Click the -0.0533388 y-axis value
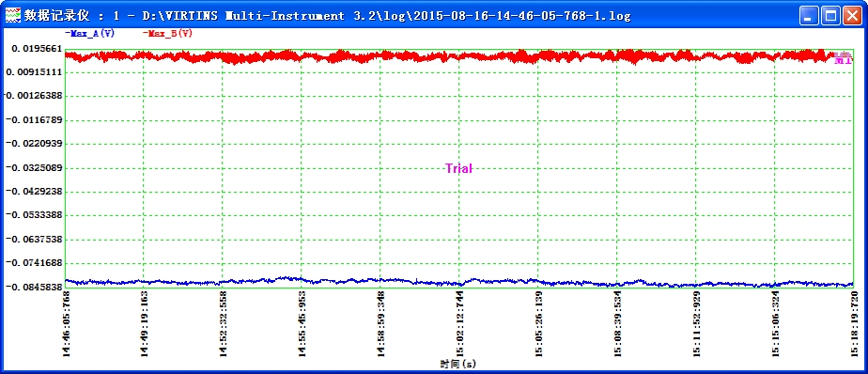This screenshot has height=374, width=868. [35, 215]
